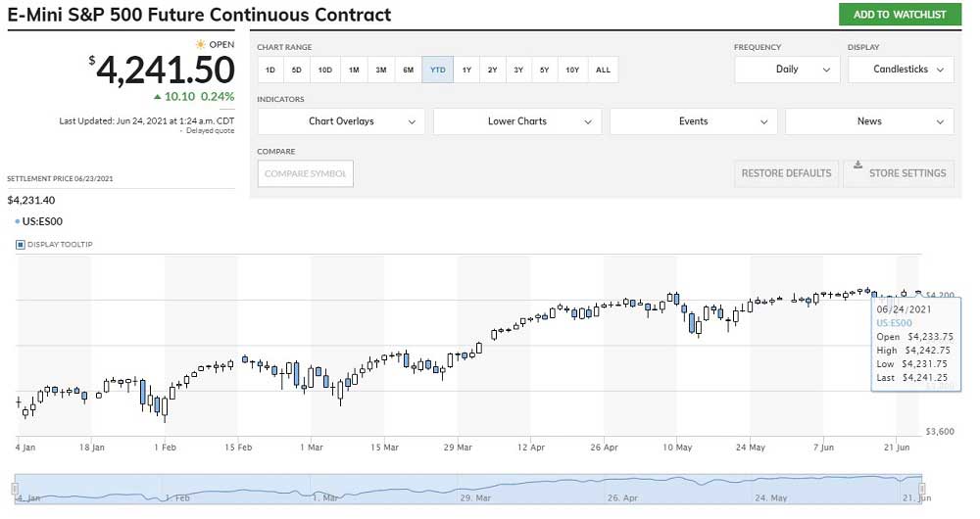Select the 1D chart range
Viewport: 980px width, 519px height.
[x=270, y=70]
